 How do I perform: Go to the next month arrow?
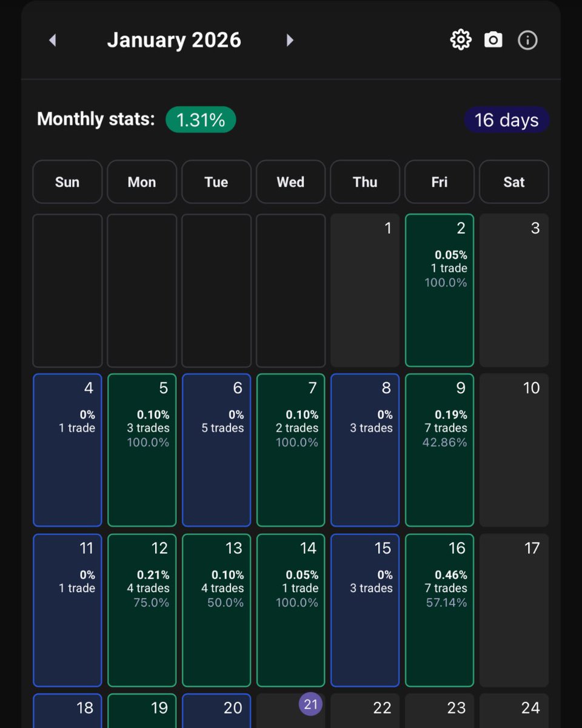(x=290, y=40)
